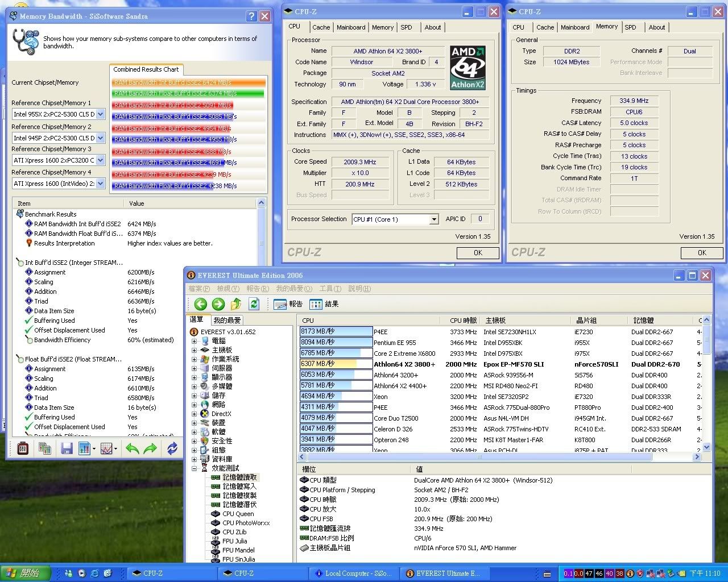
Task: Switch to the 我的最愛 favorites tab
Action: click(227, 321)
